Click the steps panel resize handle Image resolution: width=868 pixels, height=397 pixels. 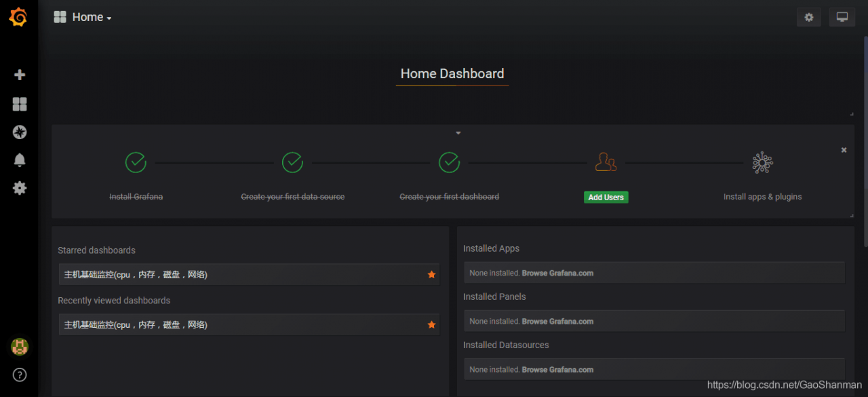click(x=852, y=215)
